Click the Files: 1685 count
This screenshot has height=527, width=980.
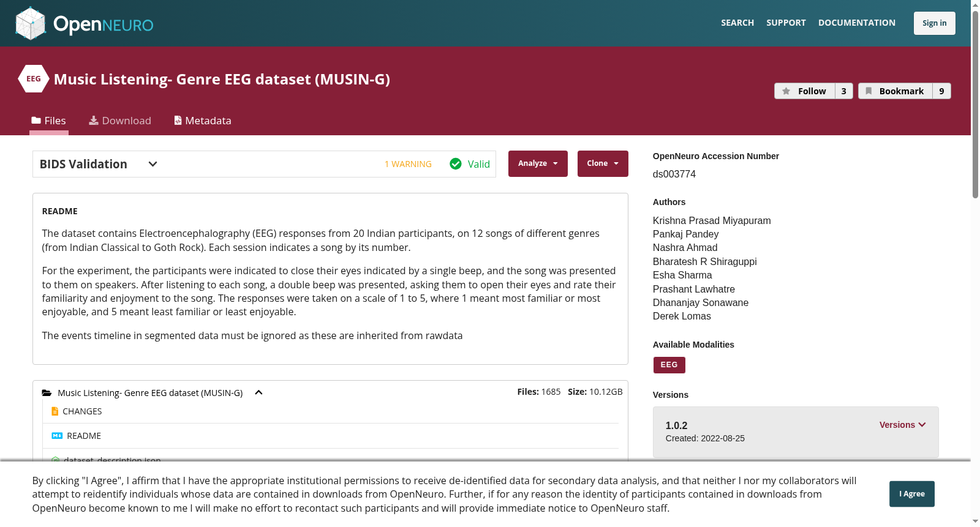pos(539,392)
